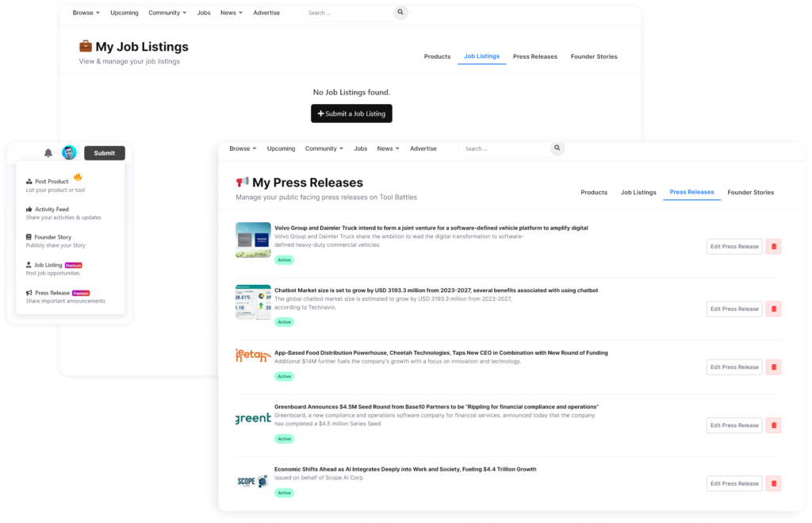Expand Browse dropdown in Job Listings window
The image size is (812, 523).
coord(86,13)
